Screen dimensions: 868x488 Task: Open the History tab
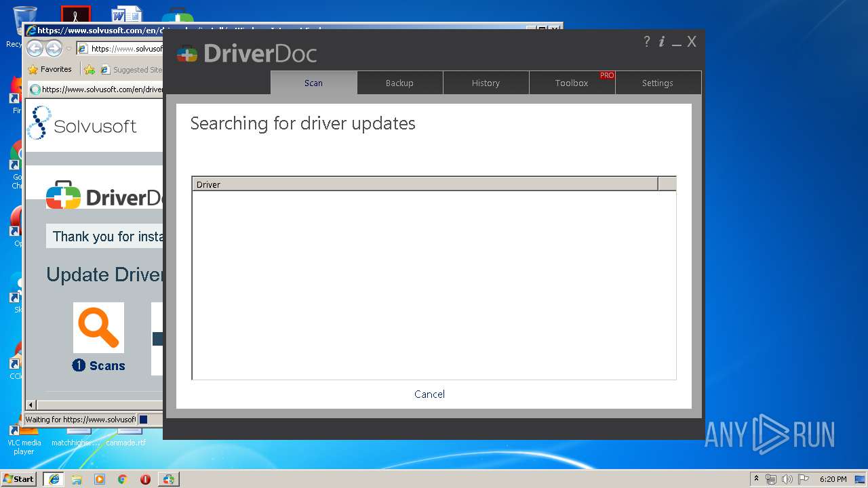tap(486, 83)
